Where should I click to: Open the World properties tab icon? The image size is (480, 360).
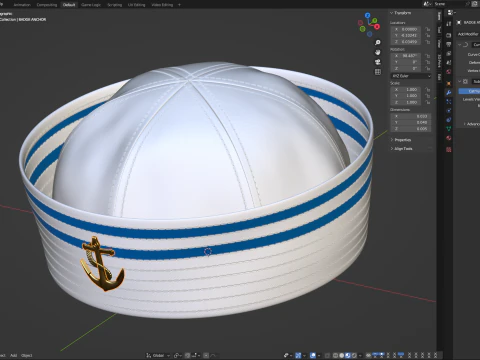449,72
